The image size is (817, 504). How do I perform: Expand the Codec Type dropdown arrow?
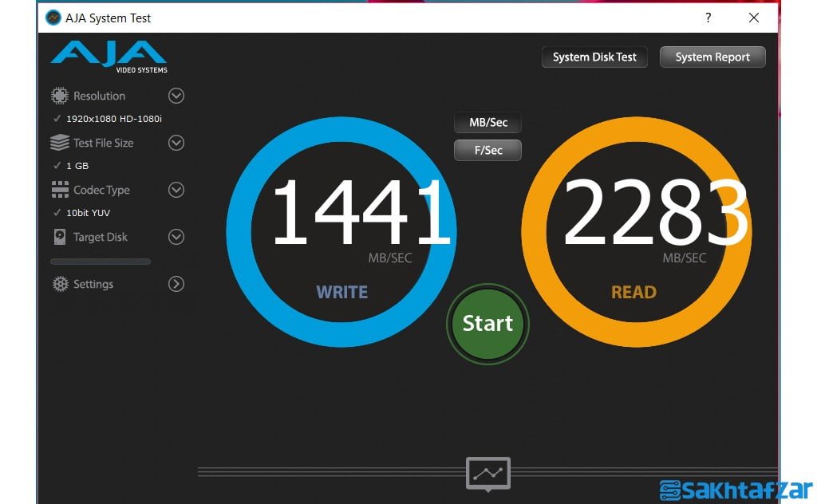point(176,190)
